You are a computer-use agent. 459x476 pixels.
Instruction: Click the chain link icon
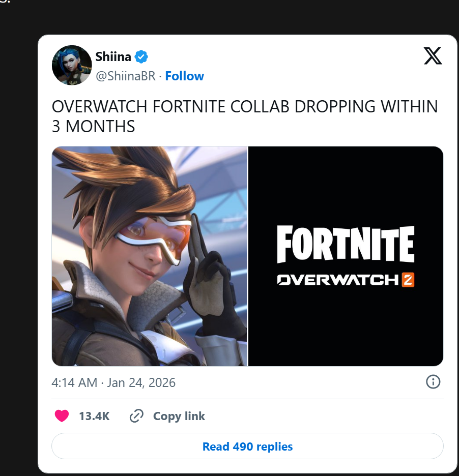tap(136, 416)
